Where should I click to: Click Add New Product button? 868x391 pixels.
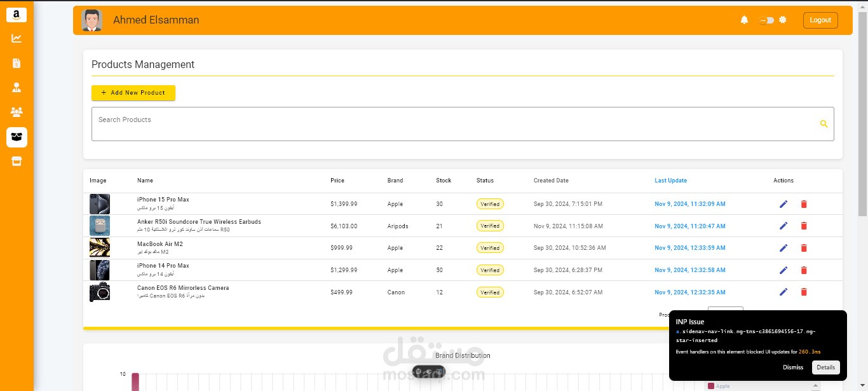point(133,93)
